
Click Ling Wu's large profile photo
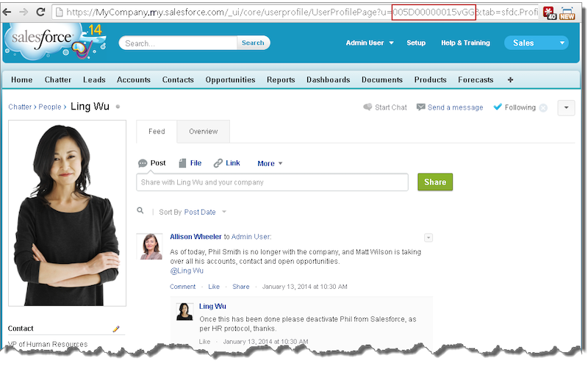pyautogui.click(x=67, y=213)
